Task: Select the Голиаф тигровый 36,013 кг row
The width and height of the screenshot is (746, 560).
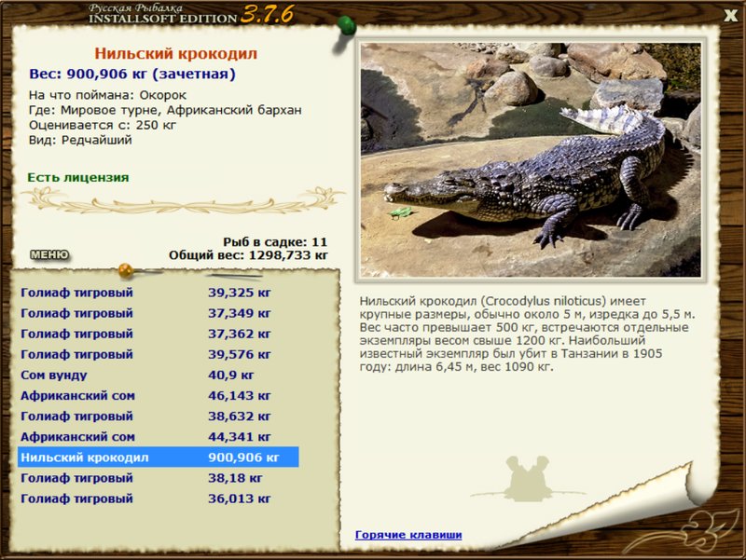Action: pyautogui.click(x=159, y=499)
